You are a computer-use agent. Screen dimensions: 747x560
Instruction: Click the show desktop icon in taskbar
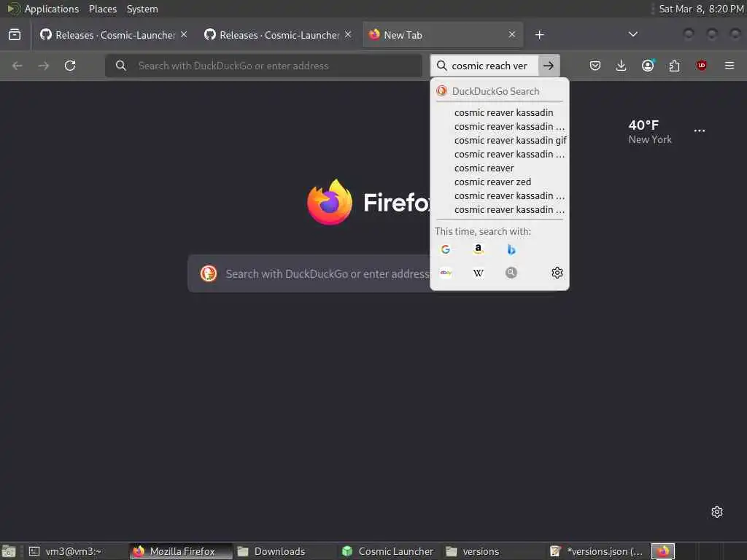(x=9, y=551)
